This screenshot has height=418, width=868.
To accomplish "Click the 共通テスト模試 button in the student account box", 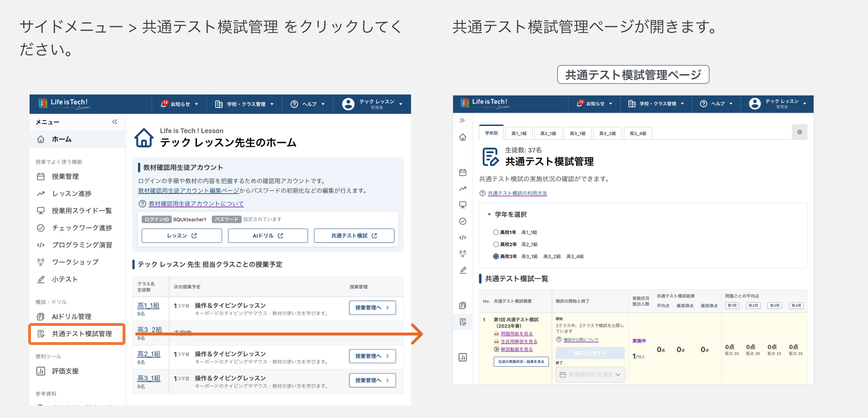I will 354,236.
